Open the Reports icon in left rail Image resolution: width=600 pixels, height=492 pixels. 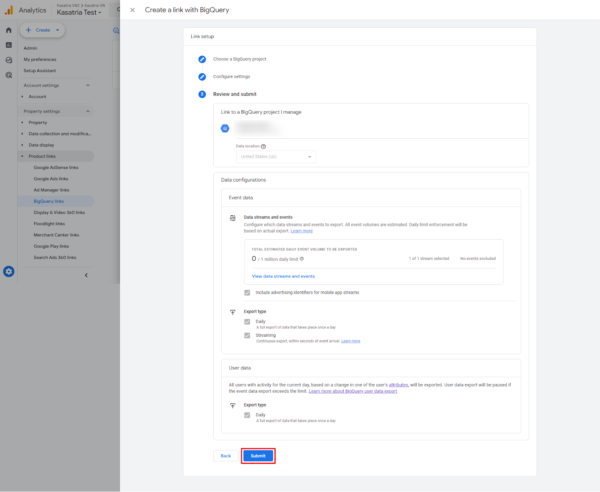click(x=9, y=45)
